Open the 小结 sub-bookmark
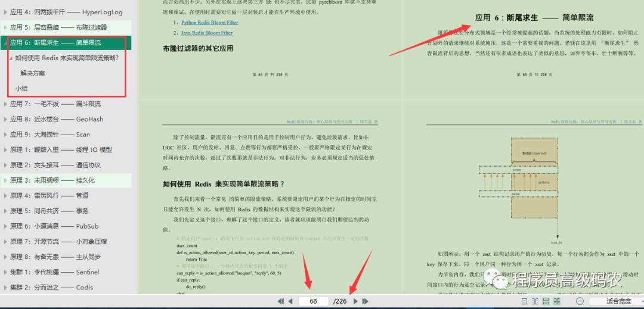Screen dimensions: 644x309 point(21,89)
